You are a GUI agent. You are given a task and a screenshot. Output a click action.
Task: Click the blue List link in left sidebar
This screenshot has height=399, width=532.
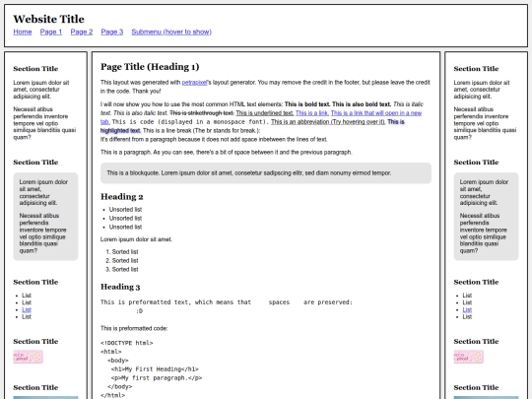click(x=27, y=309)
